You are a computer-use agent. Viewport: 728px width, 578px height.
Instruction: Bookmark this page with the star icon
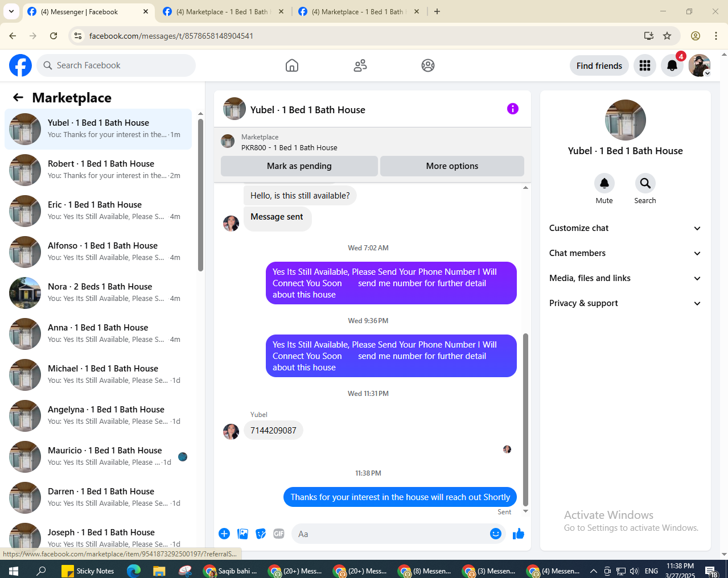(x=667, y=36)
